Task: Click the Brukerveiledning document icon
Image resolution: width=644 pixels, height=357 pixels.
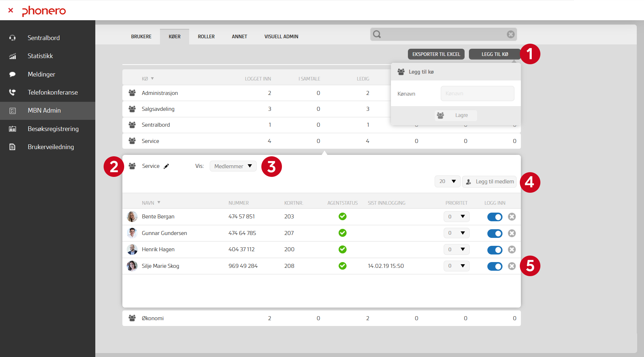Action: pos(13,147)
